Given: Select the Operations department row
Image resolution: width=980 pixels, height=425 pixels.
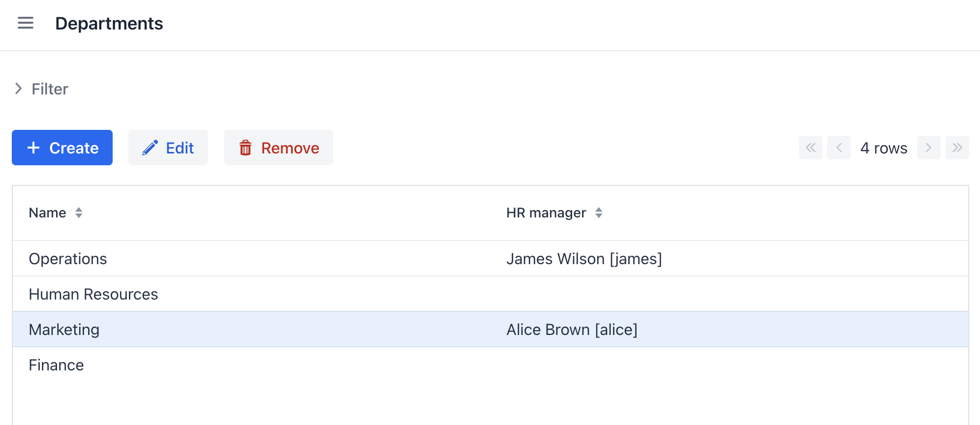Looking at the screenshot, I should click(x=68, y=259).
